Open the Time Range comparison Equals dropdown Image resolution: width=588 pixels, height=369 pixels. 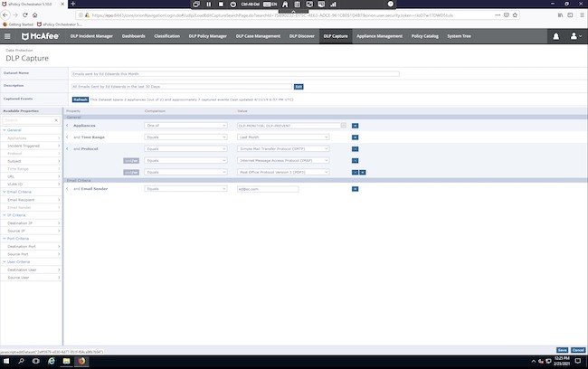pos(185,137)
